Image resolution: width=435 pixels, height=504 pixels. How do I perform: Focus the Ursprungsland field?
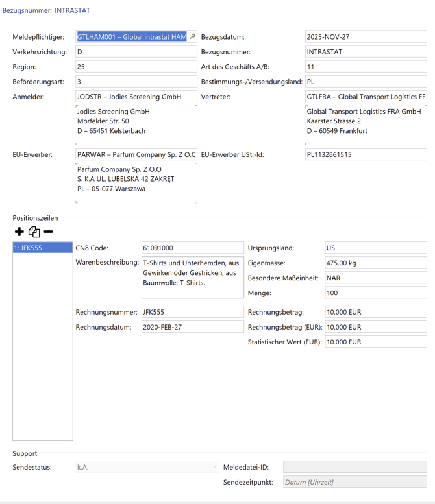(x=375, y=248)
